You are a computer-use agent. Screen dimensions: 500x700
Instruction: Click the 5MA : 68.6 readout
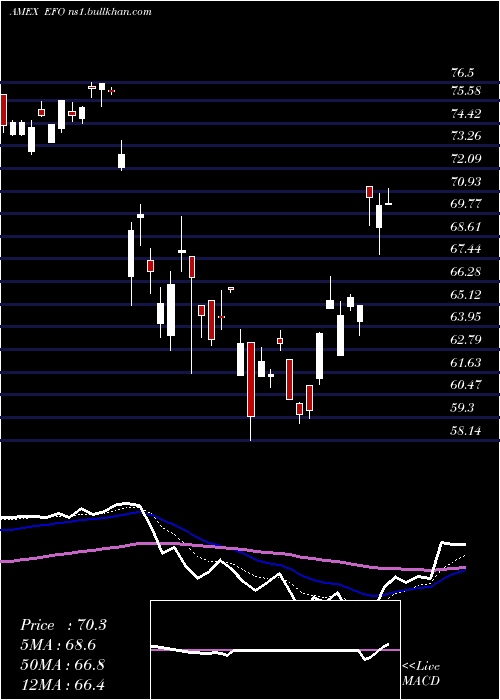point(58,645)
